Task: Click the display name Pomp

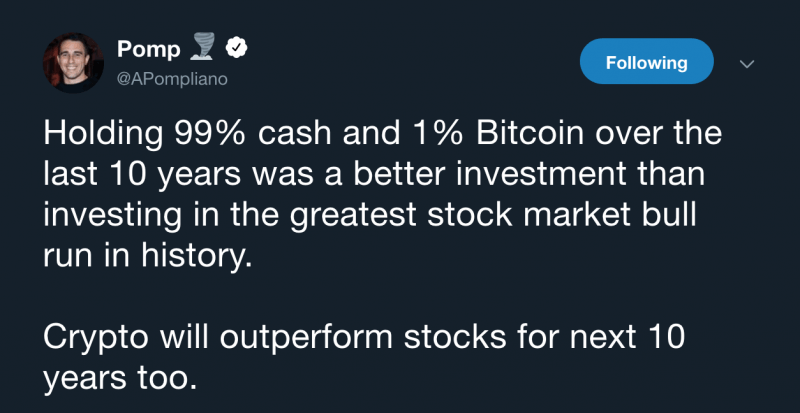Action: click(x=146, y=47)
